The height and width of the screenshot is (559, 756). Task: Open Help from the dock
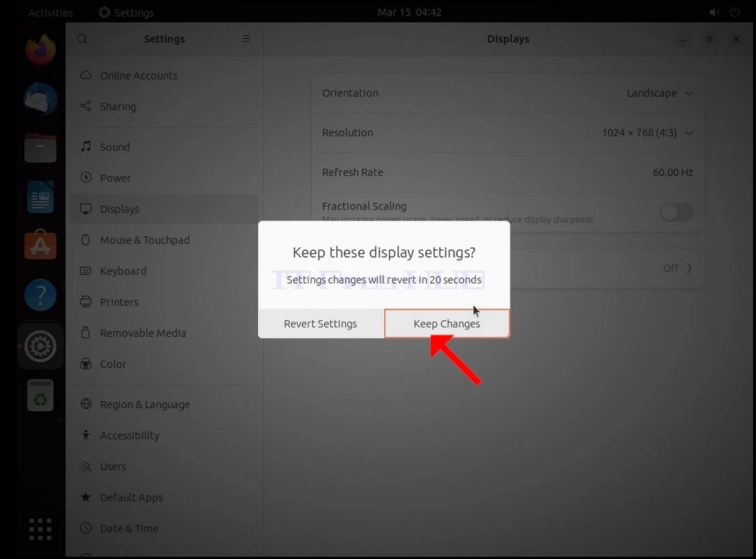tap(40, 295)
